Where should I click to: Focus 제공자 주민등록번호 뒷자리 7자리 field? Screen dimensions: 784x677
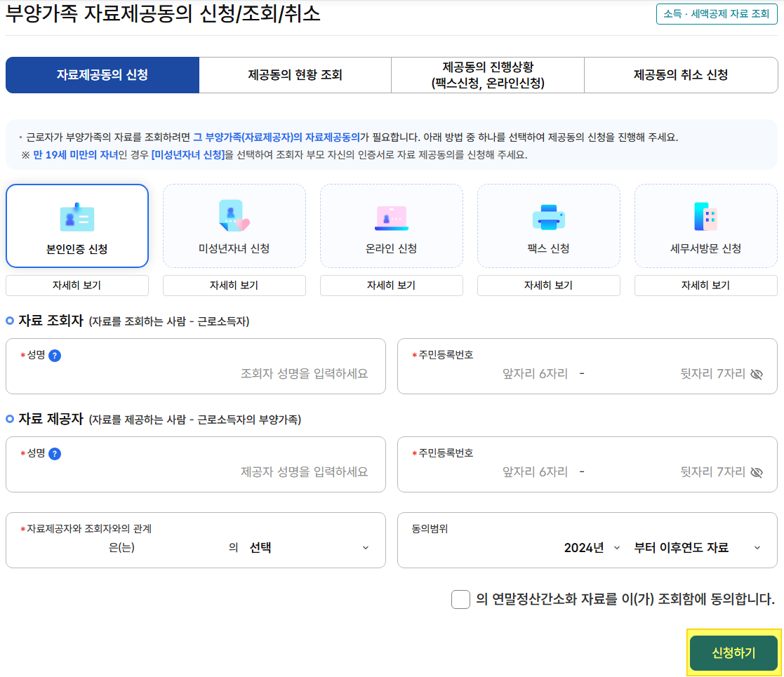click(x=713, y=471)
